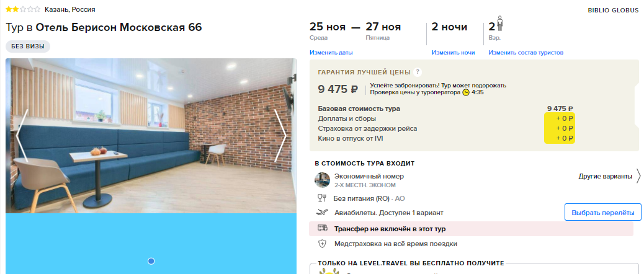Click the adult tourist person icon
644x274 pixels.
click(x=500, y=24)
